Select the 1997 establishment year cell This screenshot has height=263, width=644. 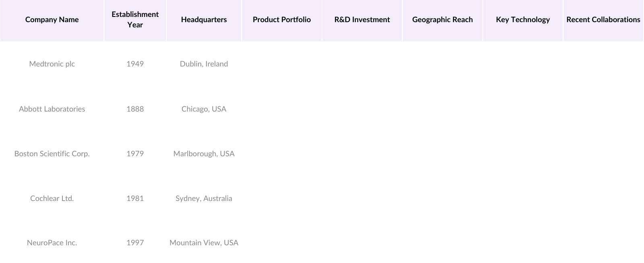pyautogui.click(x=135, y=243)
